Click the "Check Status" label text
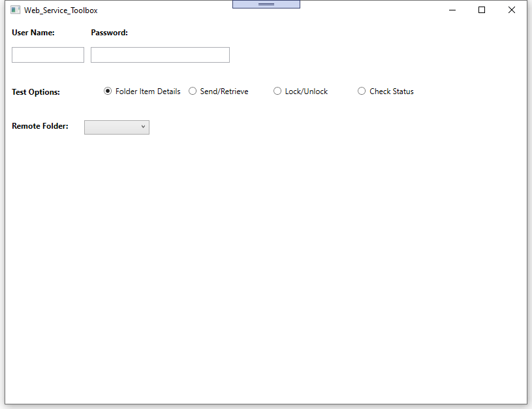 (x=392, y=91)
